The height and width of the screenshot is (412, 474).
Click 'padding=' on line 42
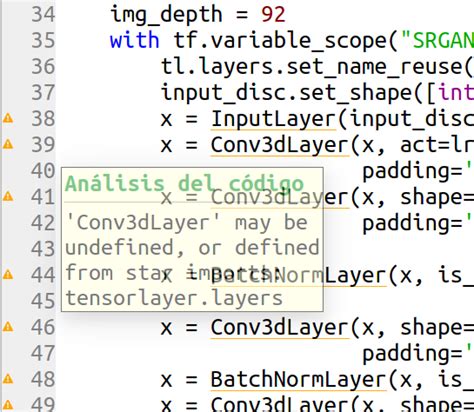click(x=412, y=224)
